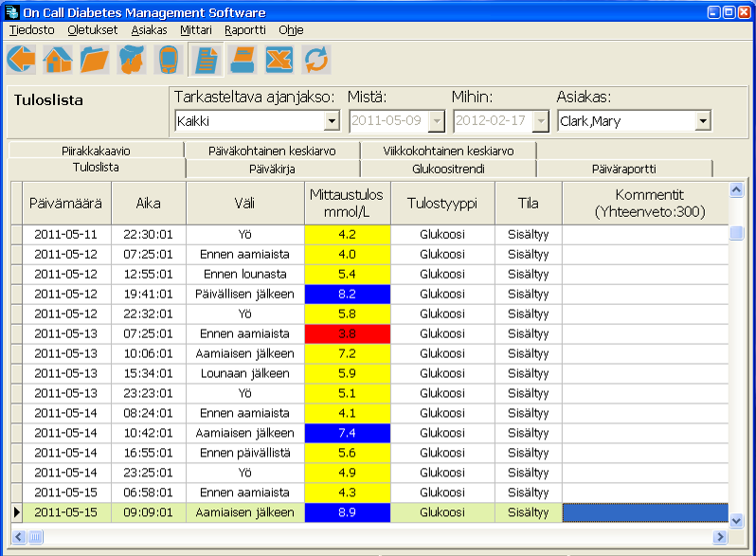Open the Raportti menu
The image size is (756, 556).
click(x=245, y=30)
